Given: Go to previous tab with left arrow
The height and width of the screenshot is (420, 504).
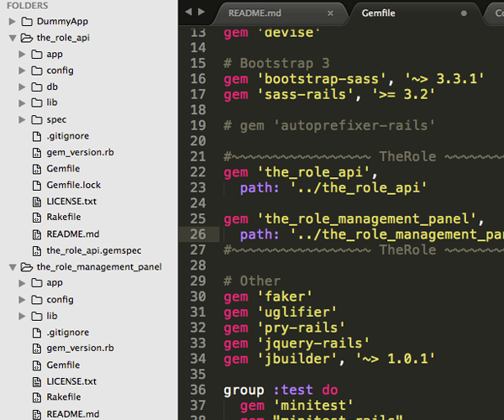Looking at the screenshot, I should click(188, 12).
